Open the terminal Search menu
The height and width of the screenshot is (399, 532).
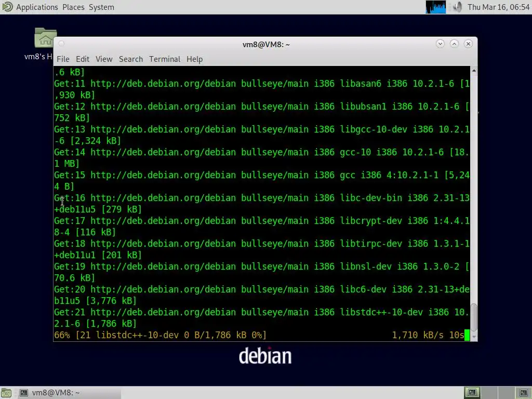point(130,59)
